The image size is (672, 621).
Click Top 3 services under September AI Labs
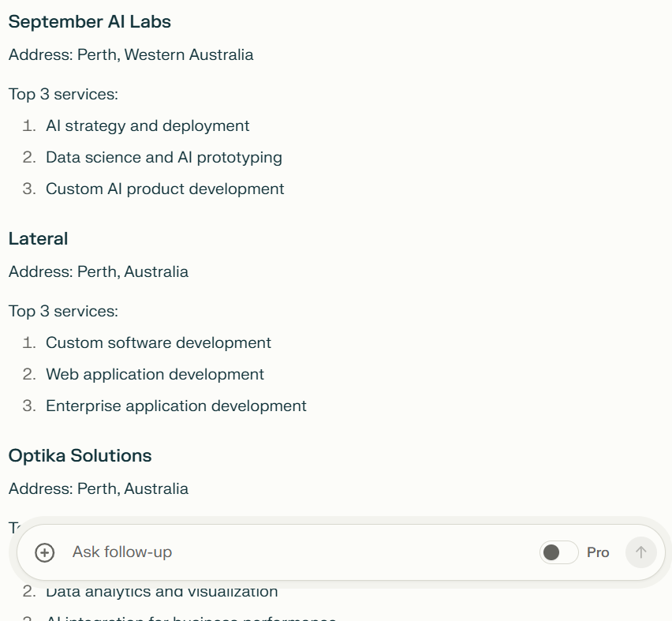point(63,95)
